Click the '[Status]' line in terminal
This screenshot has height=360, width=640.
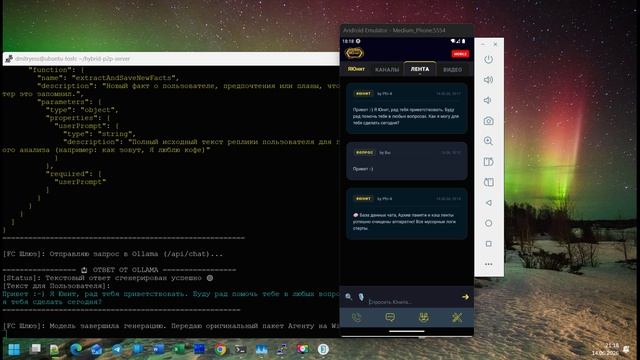coord(108,278)
